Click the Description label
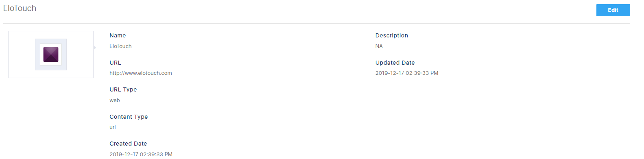644x159 pixels. click(392, 35)
